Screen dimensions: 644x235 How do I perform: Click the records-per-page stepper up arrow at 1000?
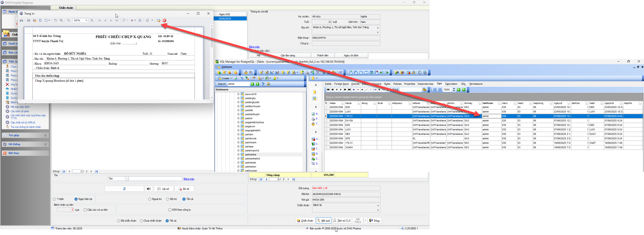point(454,89)
